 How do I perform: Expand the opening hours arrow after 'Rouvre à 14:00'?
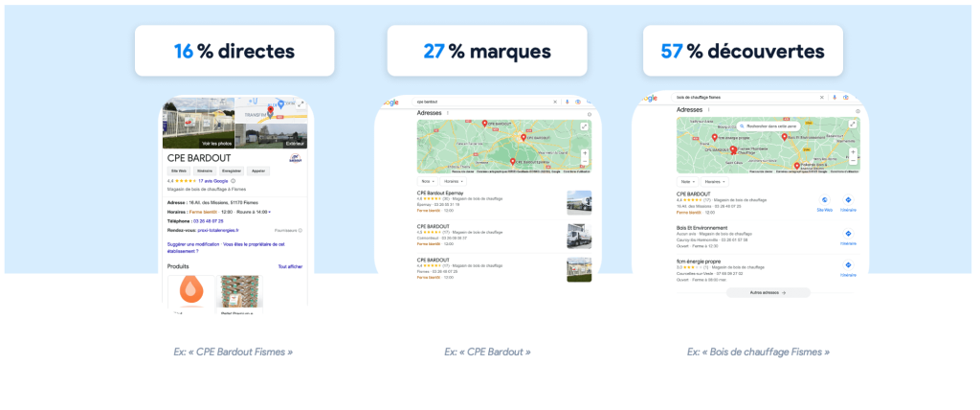269,213
